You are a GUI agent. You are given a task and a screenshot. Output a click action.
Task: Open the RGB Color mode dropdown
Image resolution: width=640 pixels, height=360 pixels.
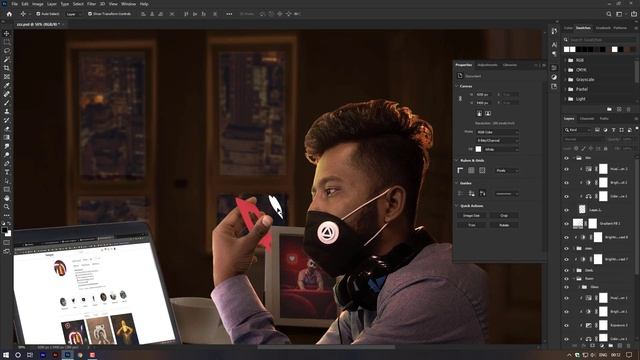(497, 132)
